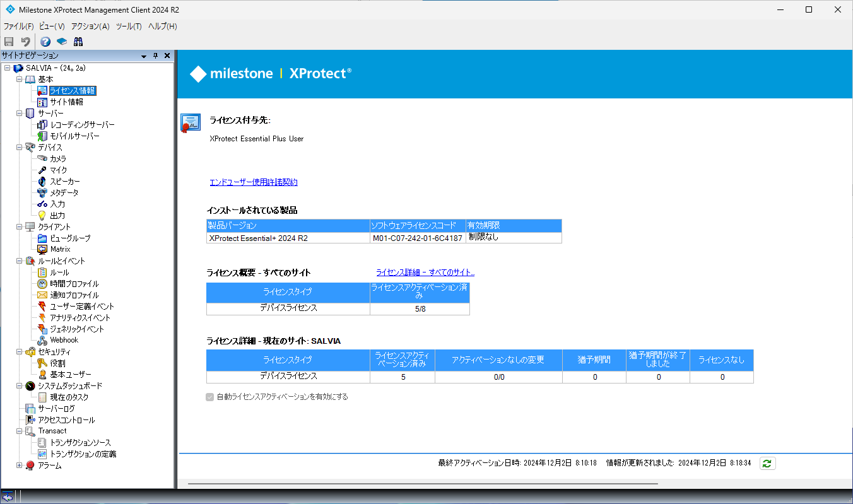Click the horizontal scrollbar at the bottom
The image size is (853, 504).
[x=423, y=484]
